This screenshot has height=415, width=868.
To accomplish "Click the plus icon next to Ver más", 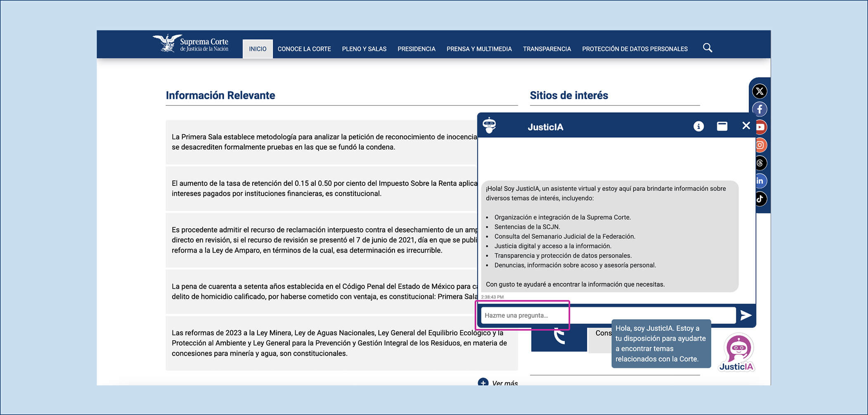I will pyautogui.click(x=483, y=382).
